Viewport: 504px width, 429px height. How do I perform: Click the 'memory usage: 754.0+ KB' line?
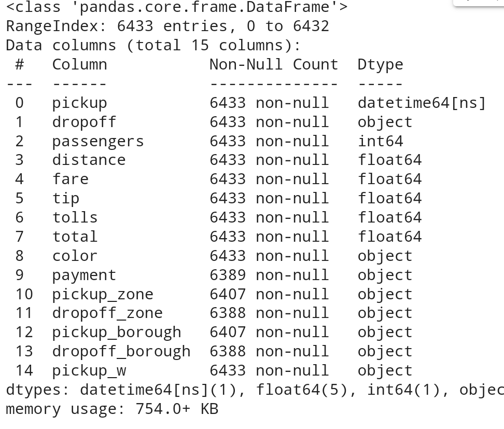pos(112,409)
